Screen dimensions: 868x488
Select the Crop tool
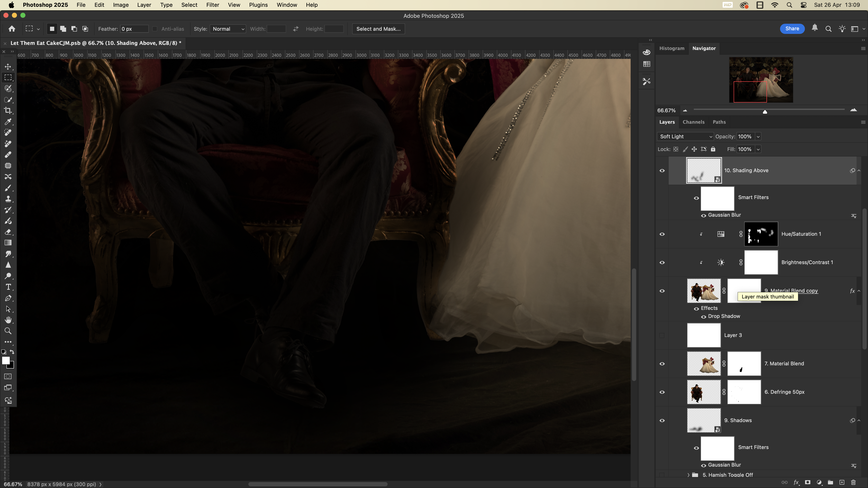pyautogui.click(x=8, y=111)
